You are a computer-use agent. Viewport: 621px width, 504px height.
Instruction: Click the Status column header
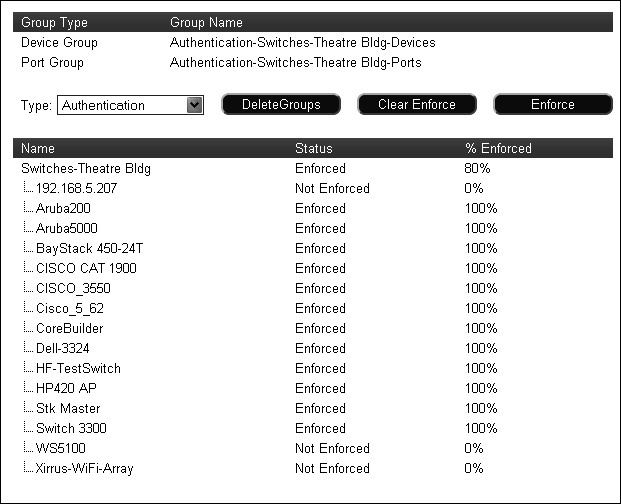[x=314, y=148]
